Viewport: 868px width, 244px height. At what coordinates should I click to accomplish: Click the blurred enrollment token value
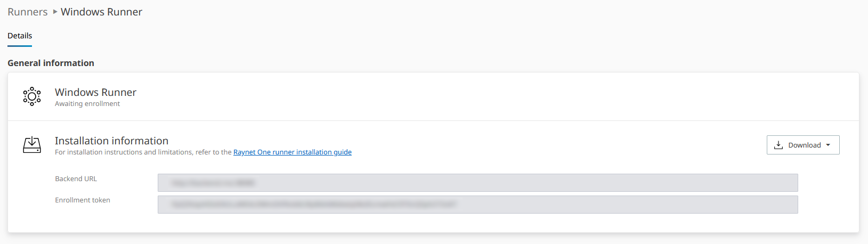click(x=313, y=205)
